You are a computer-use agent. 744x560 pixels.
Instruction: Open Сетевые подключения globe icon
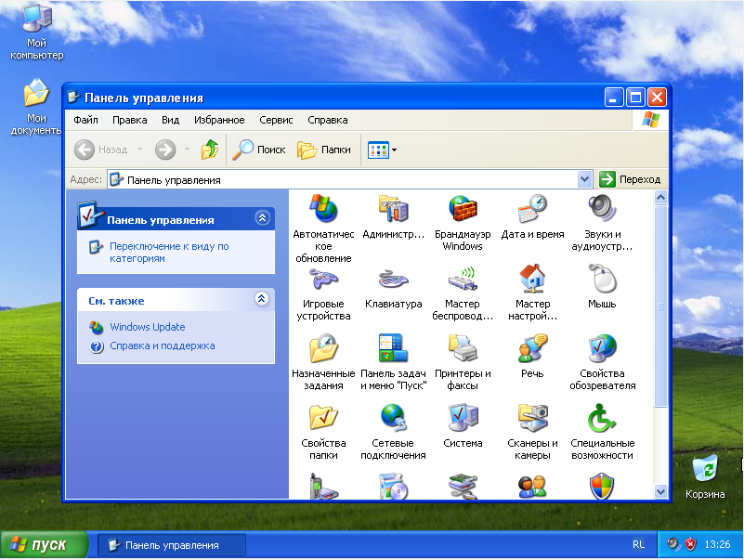point(393,418)
